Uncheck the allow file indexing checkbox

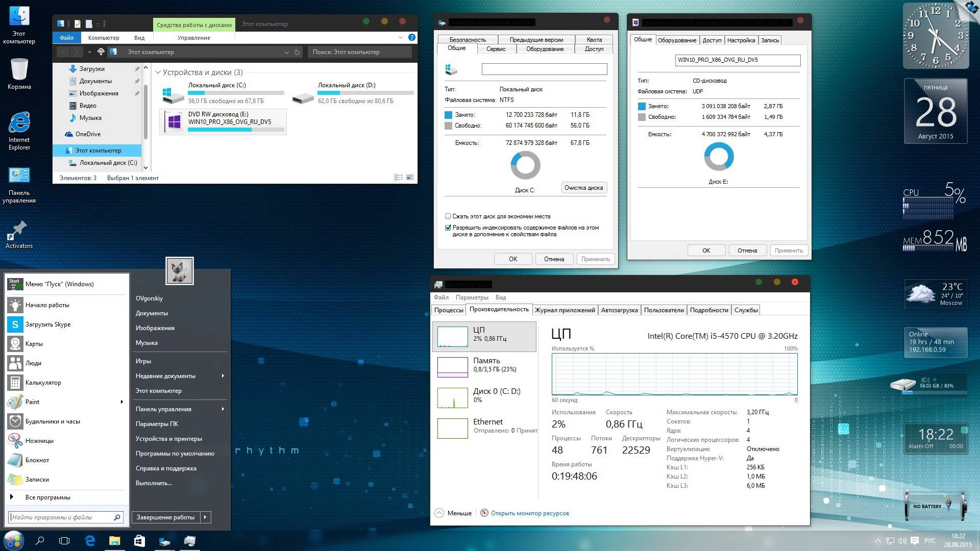coord(448,228)
